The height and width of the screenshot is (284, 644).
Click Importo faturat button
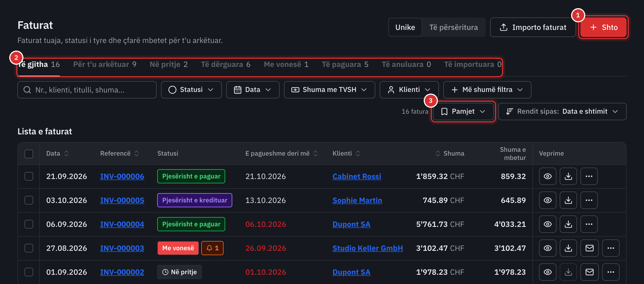533,27
